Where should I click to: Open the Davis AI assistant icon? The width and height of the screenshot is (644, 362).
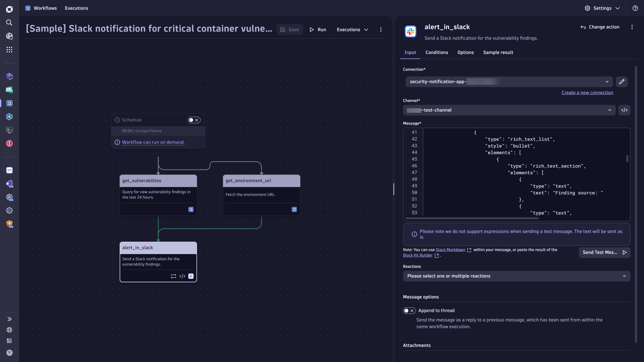pos(9,36)
